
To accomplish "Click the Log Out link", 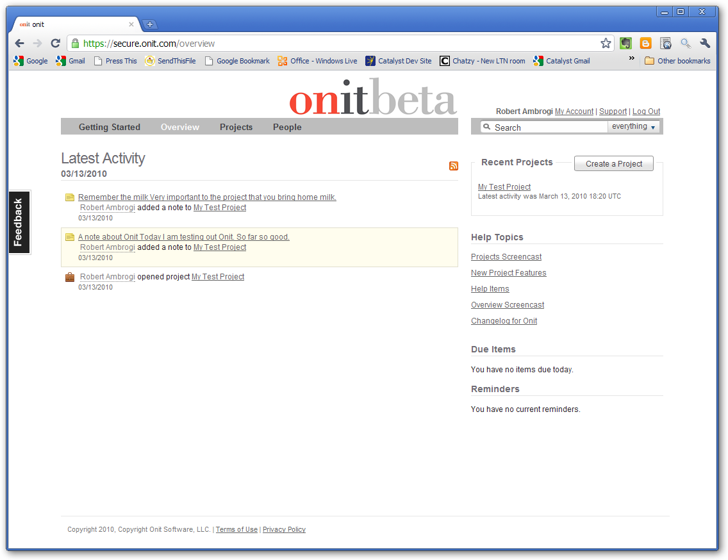I will tap(646, 111).
